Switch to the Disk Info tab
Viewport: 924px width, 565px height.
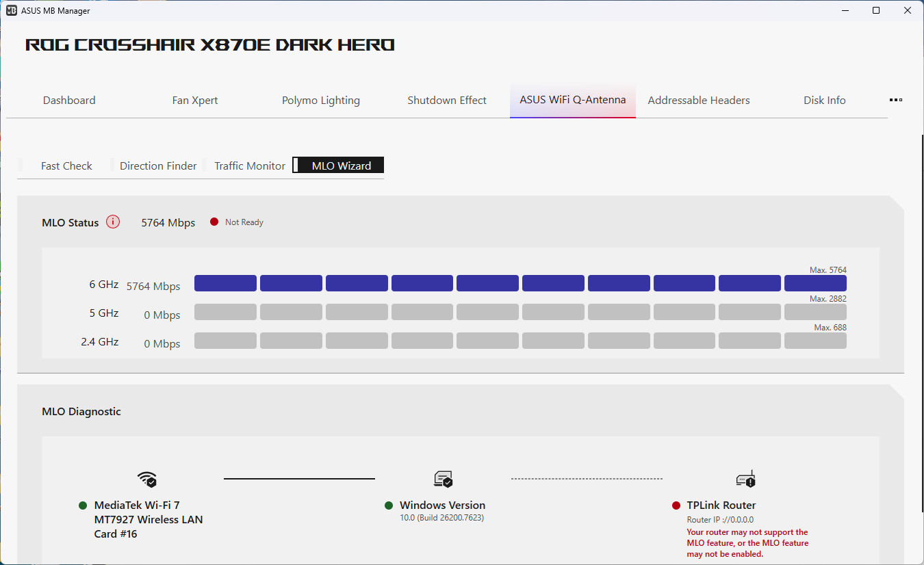[824, 100]
